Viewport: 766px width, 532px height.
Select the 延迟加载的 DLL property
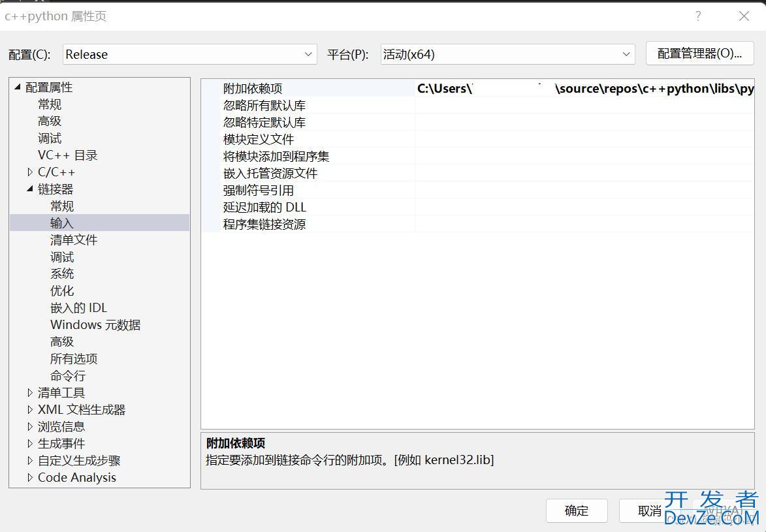pyautogui.click(x=264, y=207)
